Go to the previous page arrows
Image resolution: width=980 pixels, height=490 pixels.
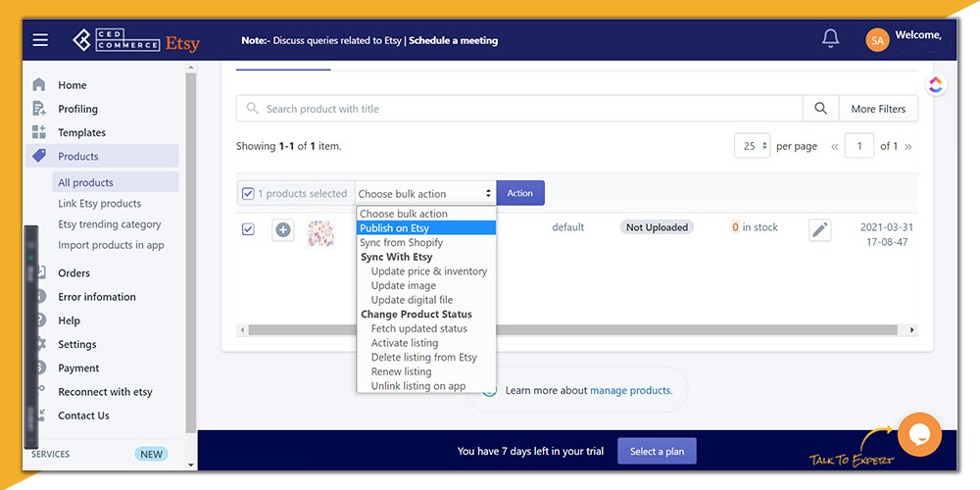click(834, 146)
